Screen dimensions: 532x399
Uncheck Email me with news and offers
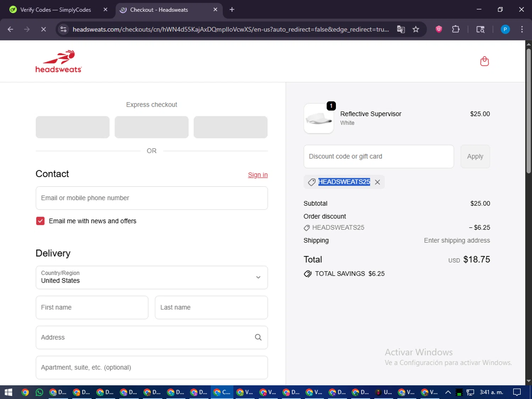[x=40, y=221]
